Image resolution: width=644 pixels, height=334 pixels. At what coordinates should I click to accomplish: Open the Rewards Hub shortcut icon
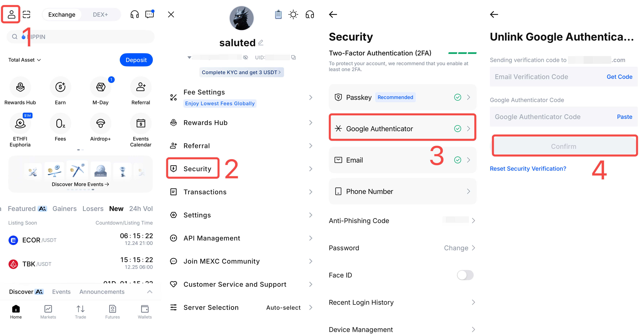point(20,87)
